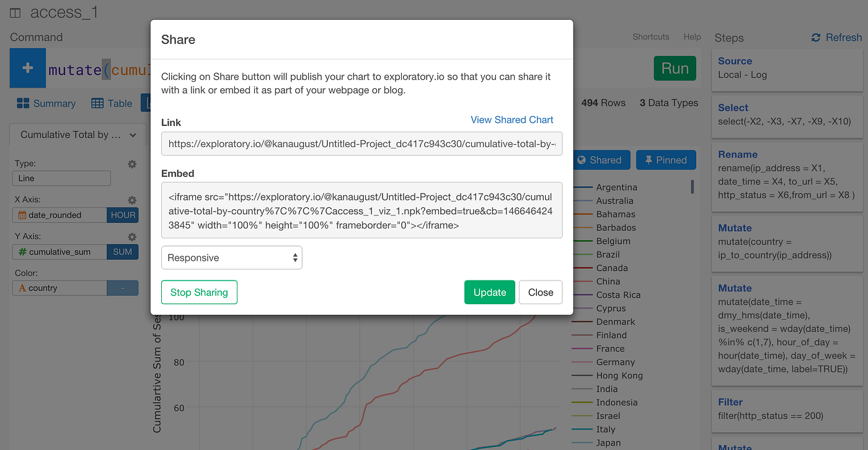
Task: Open the Responsive embed size dropdown
Action: (x=231, y=257)
